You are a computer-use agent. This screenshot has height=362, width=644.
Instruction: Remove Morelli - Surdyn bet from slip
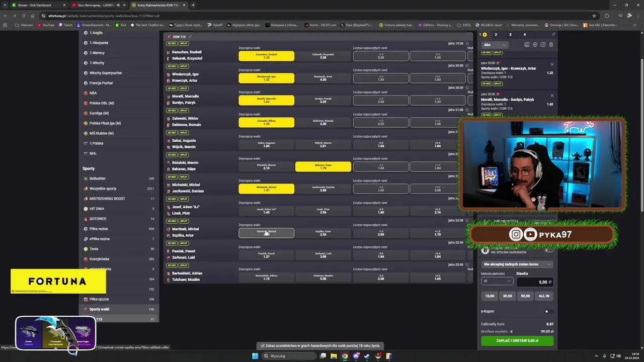(552, 96)
